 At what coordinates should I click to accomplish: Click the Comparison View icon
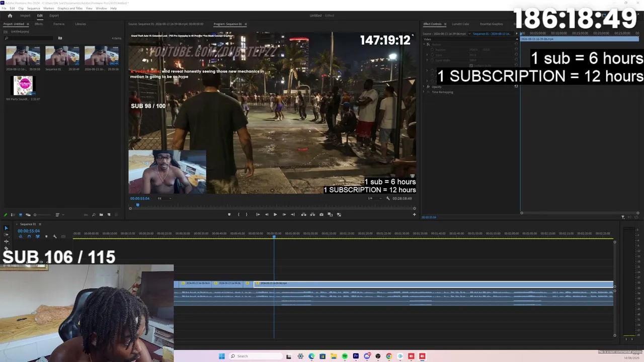coord(330,215)
